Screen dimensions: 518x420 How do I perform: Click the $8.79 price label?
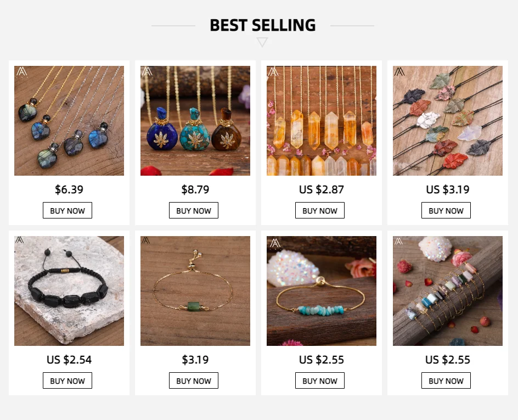195,190
